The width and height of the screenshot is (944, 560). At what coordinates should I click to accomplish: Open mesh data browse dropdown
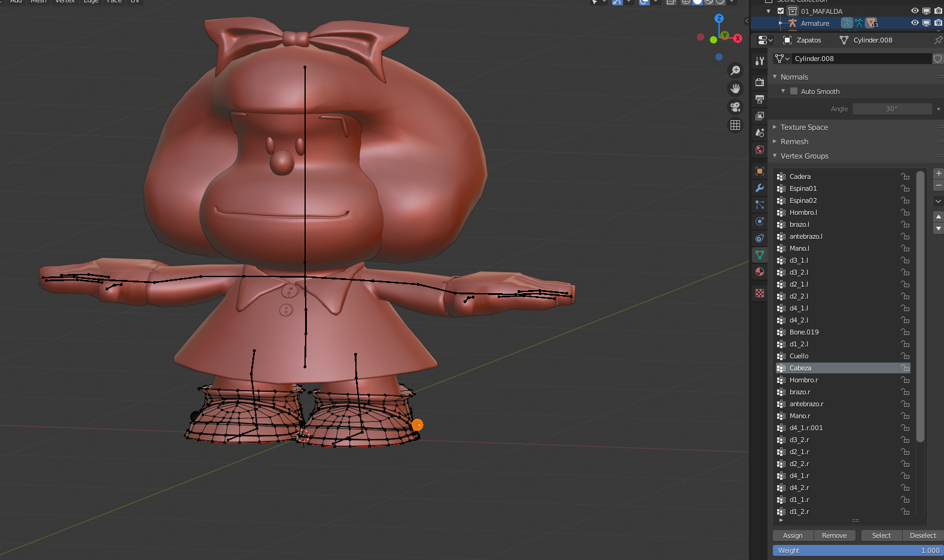[x=782, y=59]
